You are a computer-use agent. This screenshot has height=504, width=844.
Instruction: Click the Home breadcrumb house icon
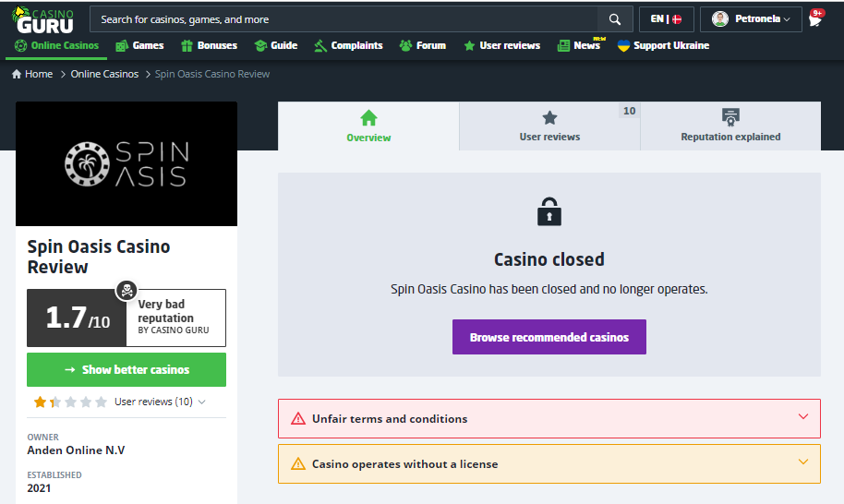(17, 74)
